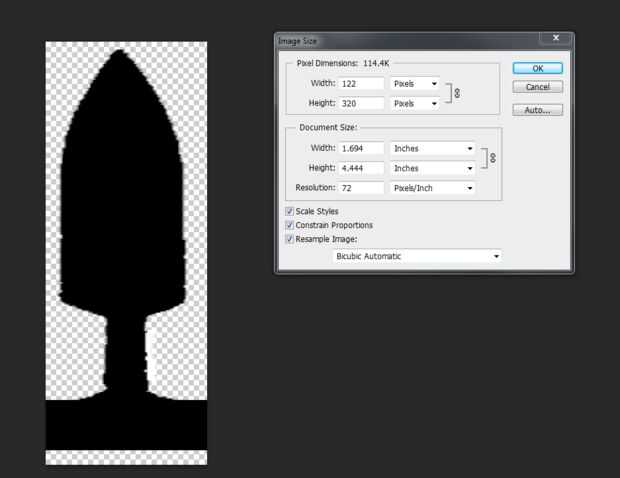Open the Pixels/Inch resolution units dropdown
This screenshot has height=478, width=620.
pos(433,188)
